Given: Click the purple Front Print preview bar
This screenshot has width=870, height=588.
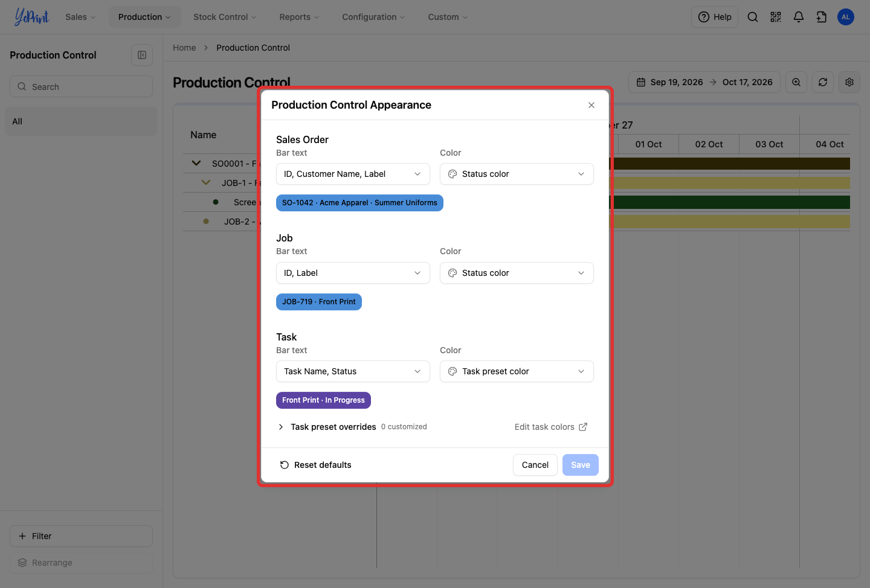Looking at the screenshot, I should (x=323, y=400).
